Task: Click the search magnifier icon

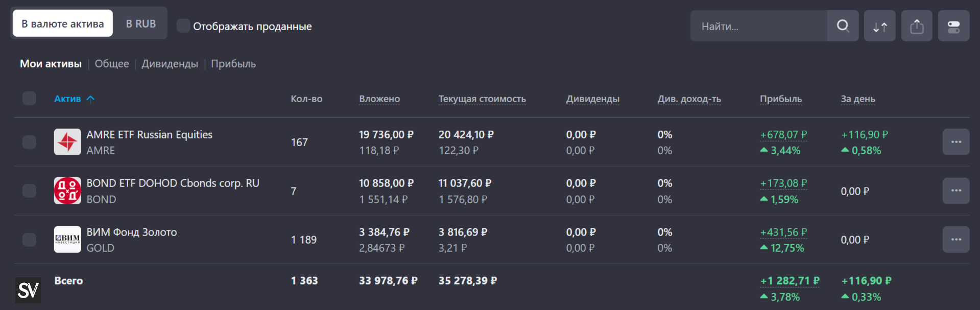Action: 843,26
